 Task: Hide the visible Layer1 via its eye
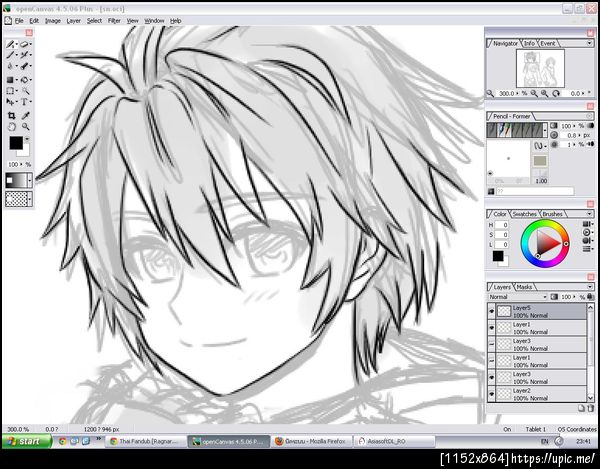(x=492, y=328)
